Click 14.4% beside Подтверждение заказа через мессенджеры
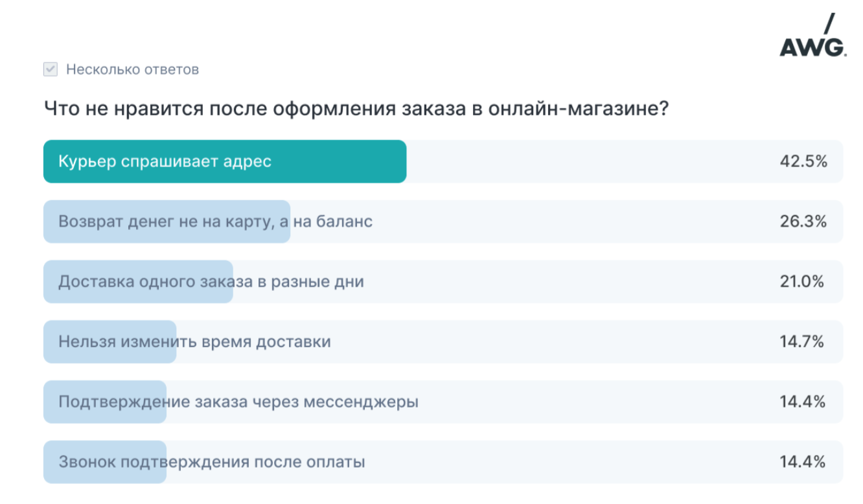 point(803,402)
